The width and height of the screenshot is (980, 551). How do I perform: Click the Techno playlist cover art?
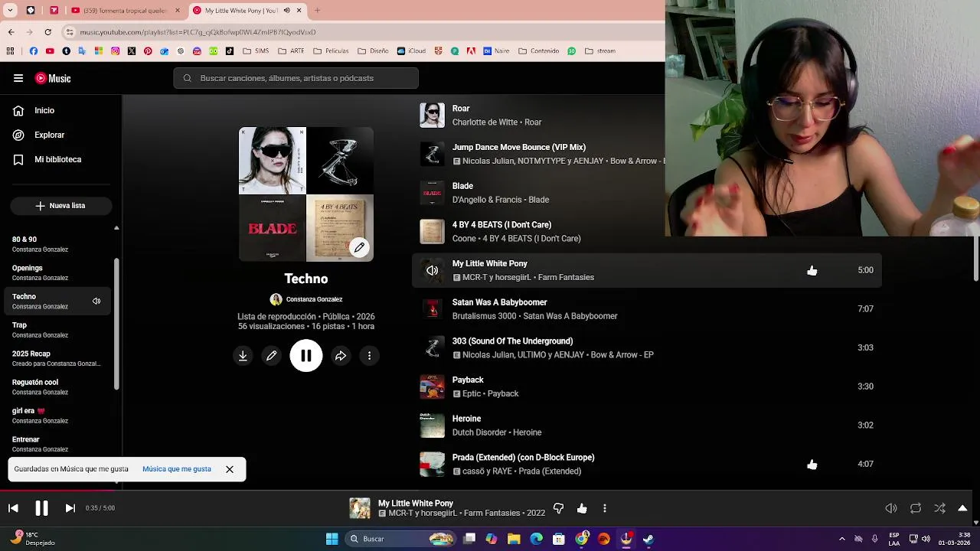point(306,194)
